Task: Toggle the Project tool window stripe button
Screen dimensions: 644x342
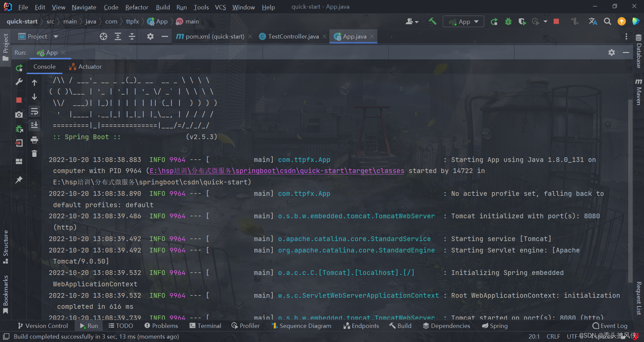Action: point(5,47)
